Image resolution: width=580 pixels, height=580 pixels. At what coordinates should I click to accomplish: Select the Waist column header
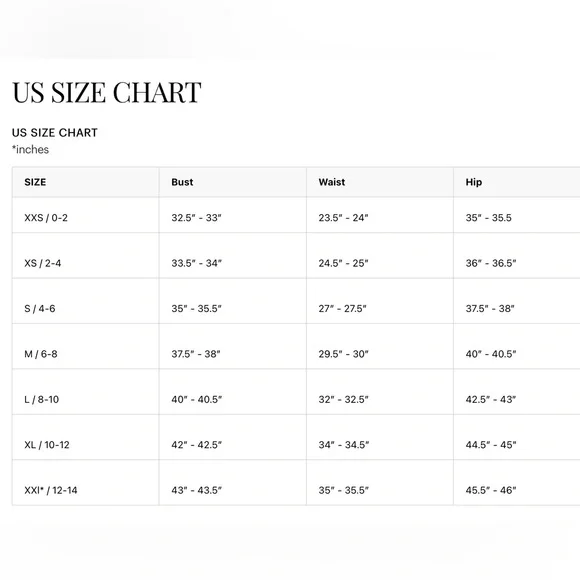coord(332,182)
